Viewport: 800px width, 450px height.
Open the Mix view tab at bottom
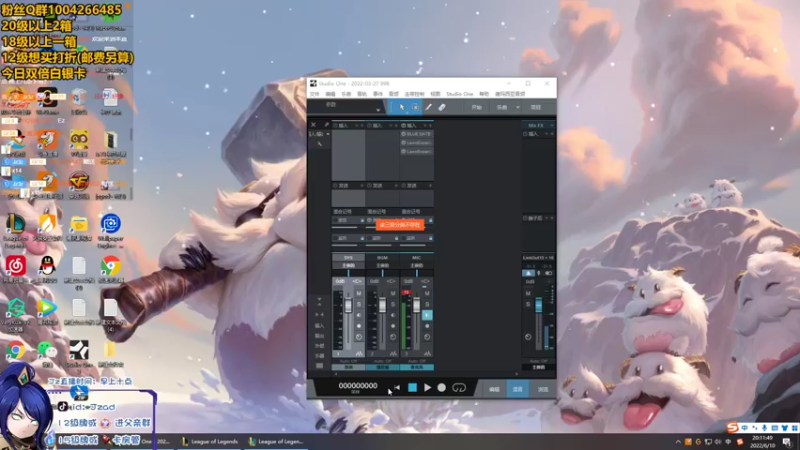[x=517, y=389]
